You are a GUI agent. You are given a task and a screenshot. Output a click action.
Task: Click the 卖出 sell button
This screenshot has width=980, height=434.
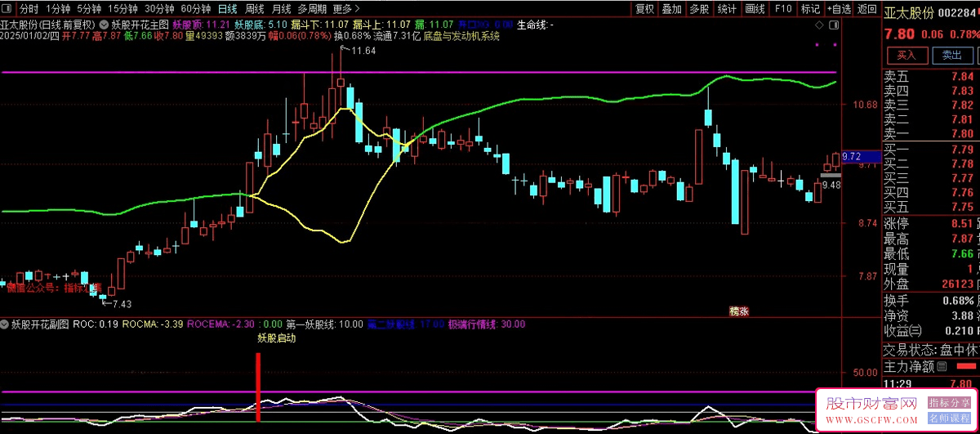[952, 56]
